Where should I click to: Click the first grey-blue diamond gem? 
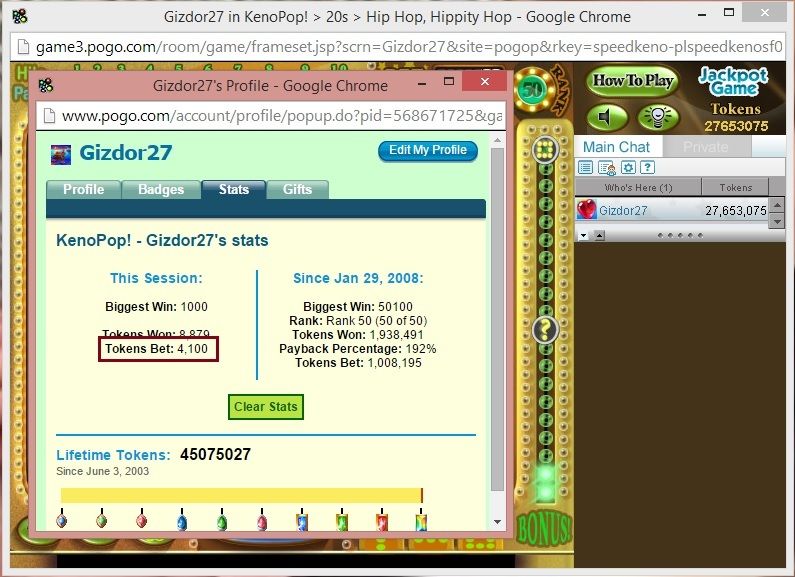click(x=62, y=520)
